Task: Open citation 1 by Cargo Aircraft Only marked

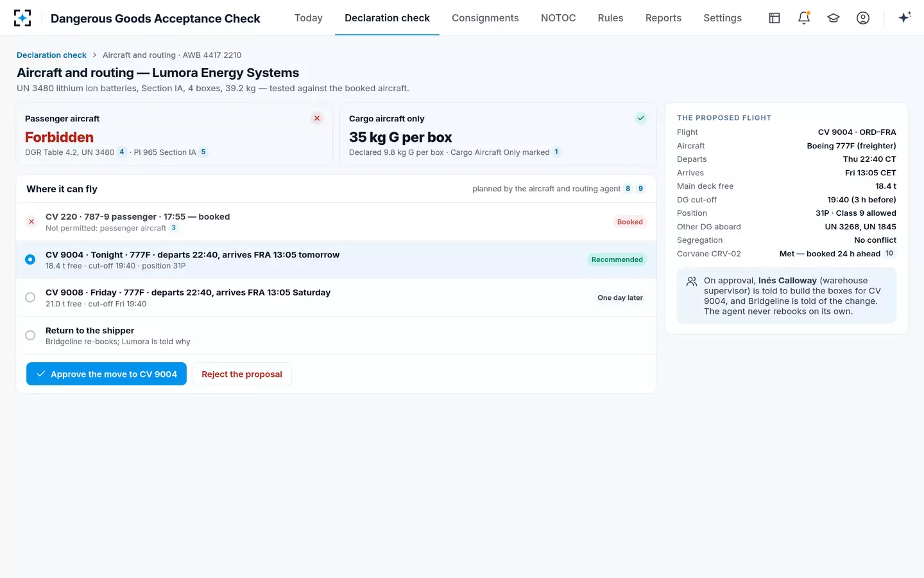Action: point(556,152)
